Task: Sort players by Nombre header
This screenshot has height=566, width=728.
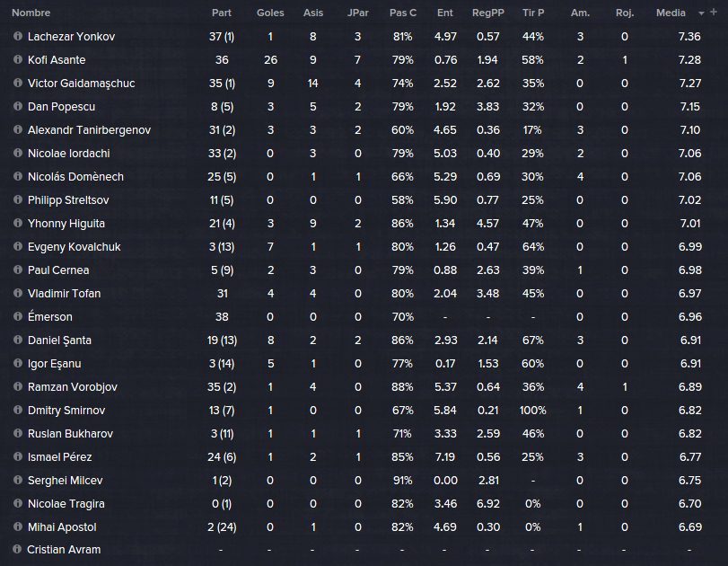Action: [x=31, y=13]
